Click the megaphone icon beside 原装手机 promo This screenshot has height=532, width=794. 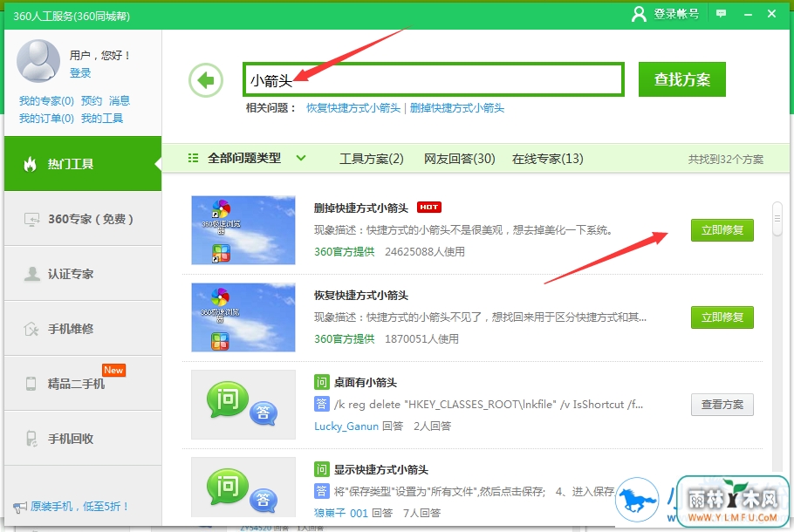click(20, 506)
